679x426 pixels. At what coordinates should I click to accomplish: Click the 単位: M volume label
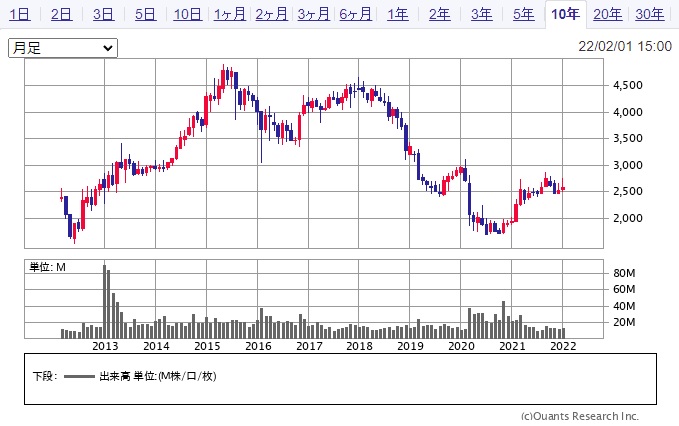click(x=47, y=267)
